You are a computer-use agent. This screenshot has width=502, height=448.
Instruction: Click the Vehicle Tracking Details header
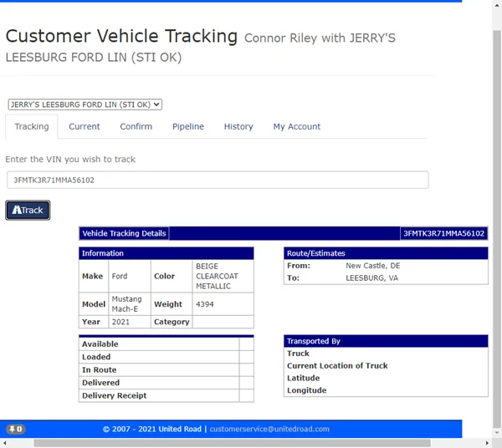(124, 233)
